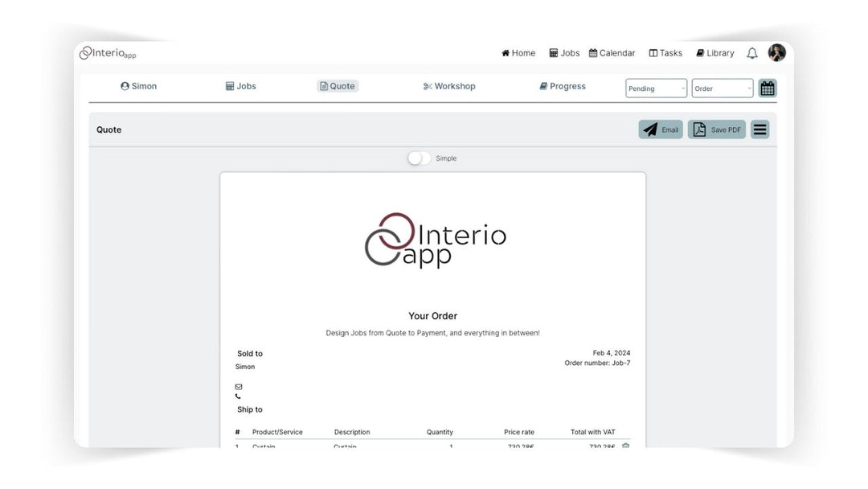This screenshot has height=489, width=868.
Task: Click the phone icon under Sold to
Action: (x=238, y=397)
